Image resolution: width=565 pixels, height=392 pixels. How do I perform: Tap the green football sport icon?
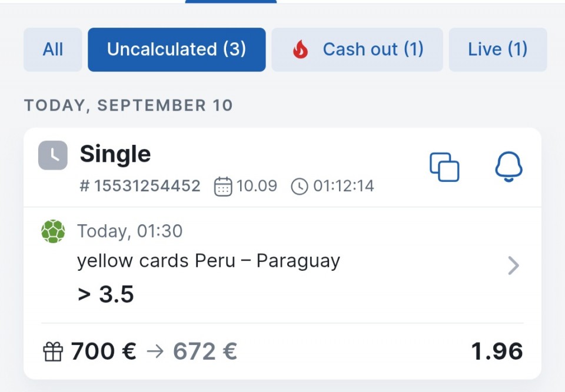click(x=54, y=231)
